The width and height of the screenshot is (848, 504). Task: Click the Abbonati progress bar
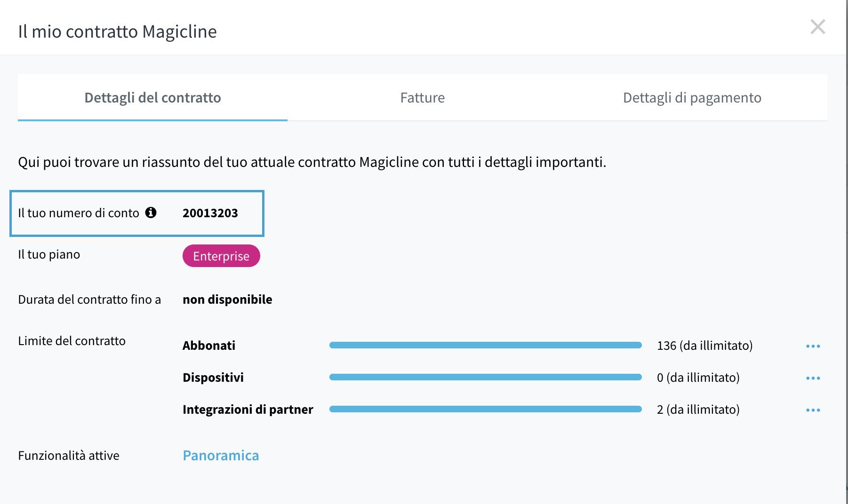coord(486,345)
